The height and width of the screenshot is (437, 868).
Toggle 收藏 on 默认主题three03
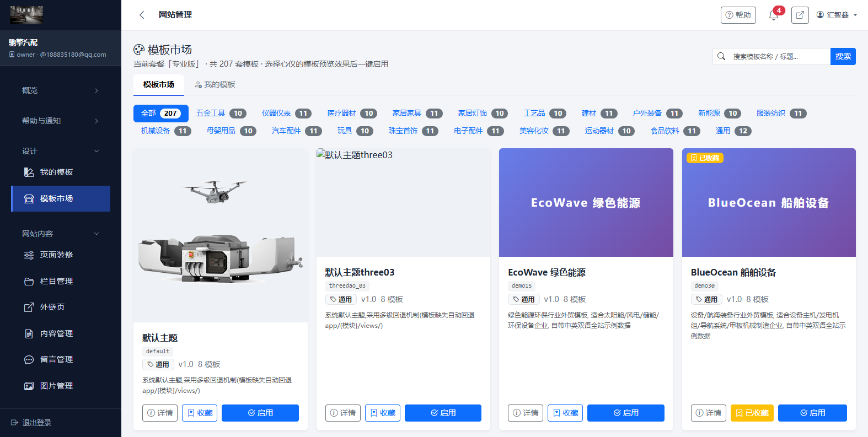pos(383,413)
